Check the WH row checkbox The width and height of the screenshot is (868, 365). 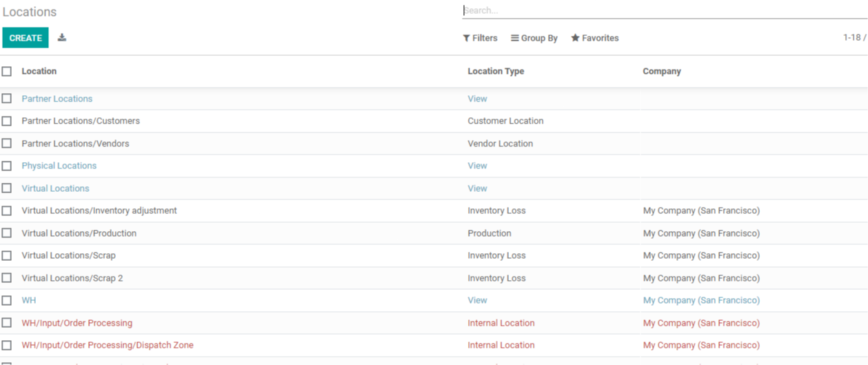[7, 300]
